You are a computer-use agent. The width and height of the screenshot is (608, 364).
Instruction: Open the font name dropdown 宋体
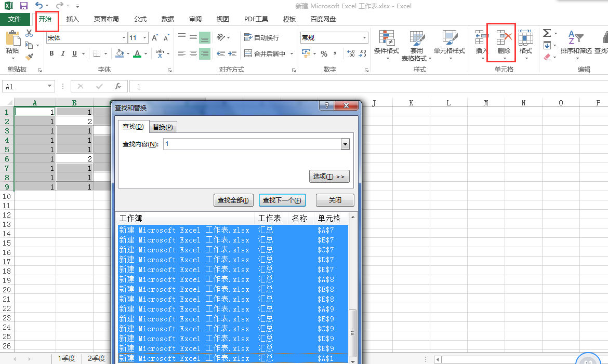click(124, 37)
